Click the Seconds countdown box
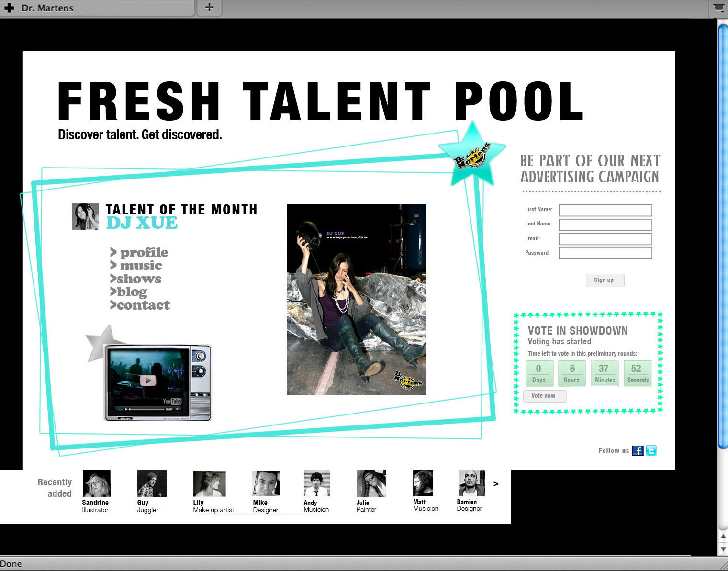728x571 pixels. (638, 373)
